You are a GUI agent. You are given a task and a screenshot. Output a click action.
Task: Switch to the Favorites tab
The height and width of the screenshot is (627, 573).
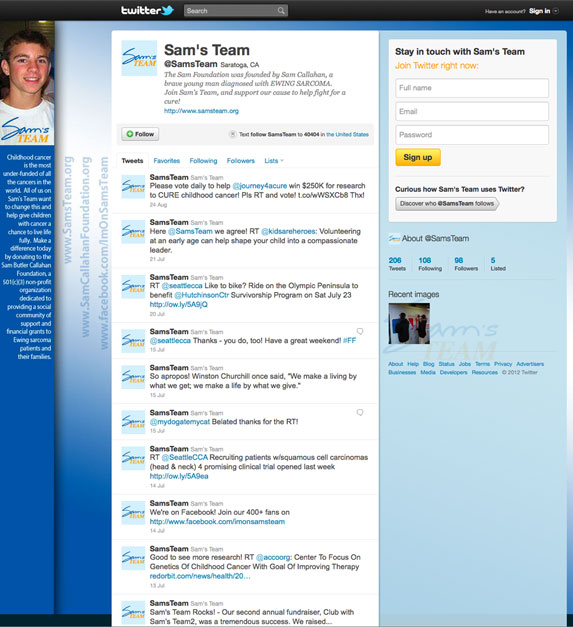166,161
